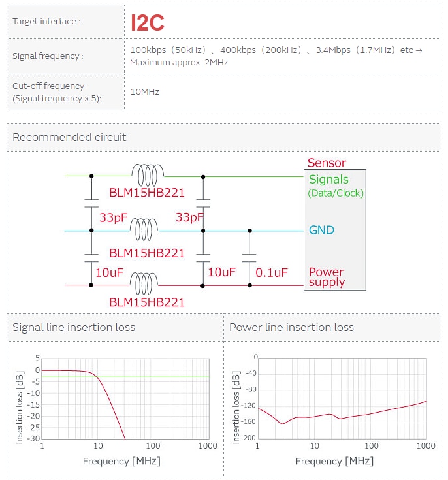Click the inductor symbol on the blue GND line
This screenshot has width=448, height=480.
pos(143,229)
